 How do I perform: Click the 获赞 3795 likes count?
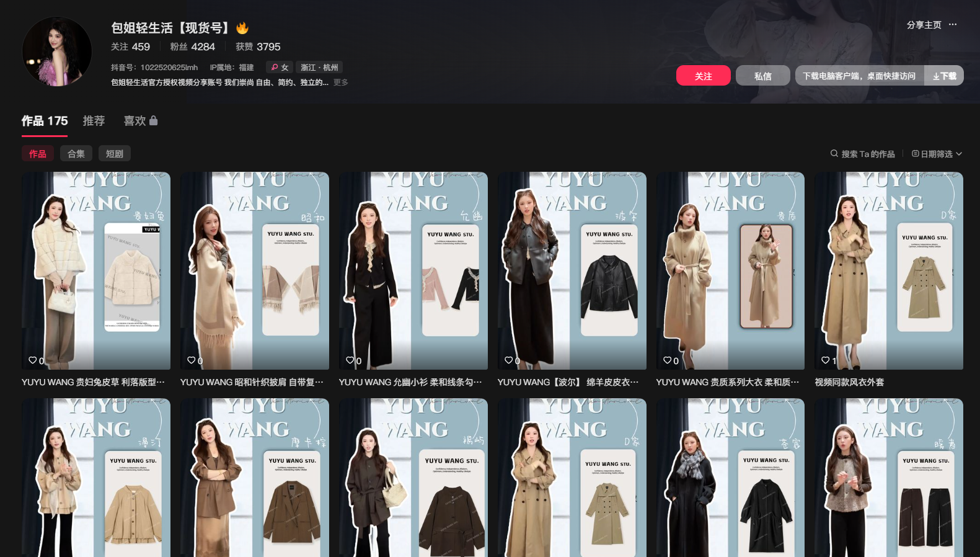258,47
